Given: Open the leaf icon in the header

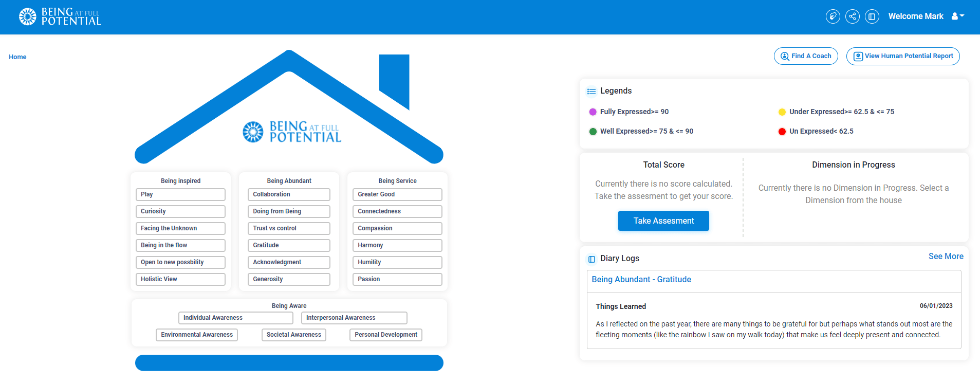Looking at the screenshot, I should [x=833, y=16].
